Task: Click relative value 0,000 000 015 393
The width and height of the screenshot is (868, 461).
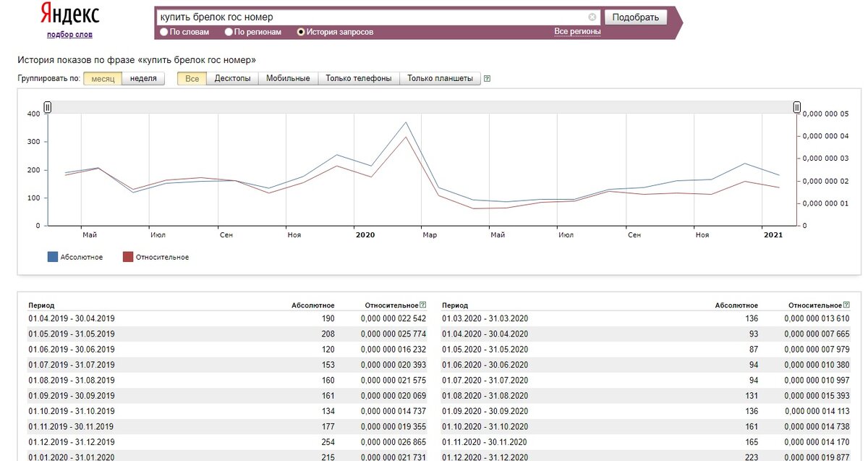Action: (x=817, y=396)
